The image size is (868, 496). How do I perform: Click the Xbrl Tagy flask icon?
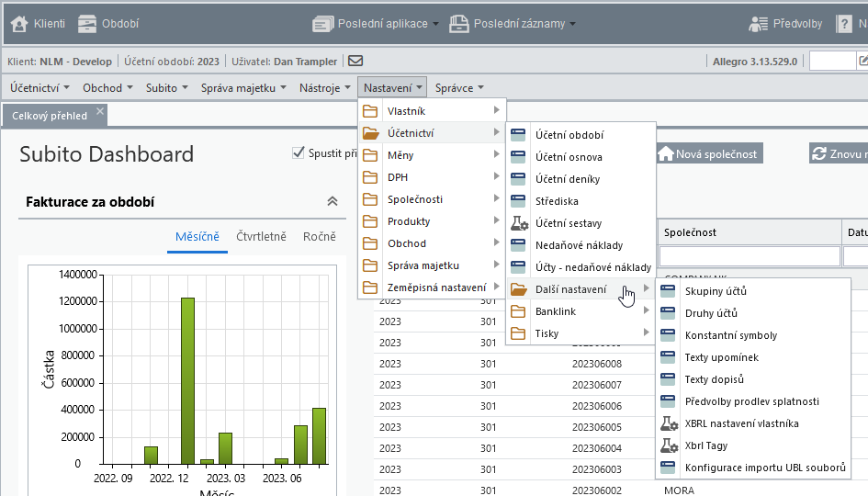(x=670, y=445)
